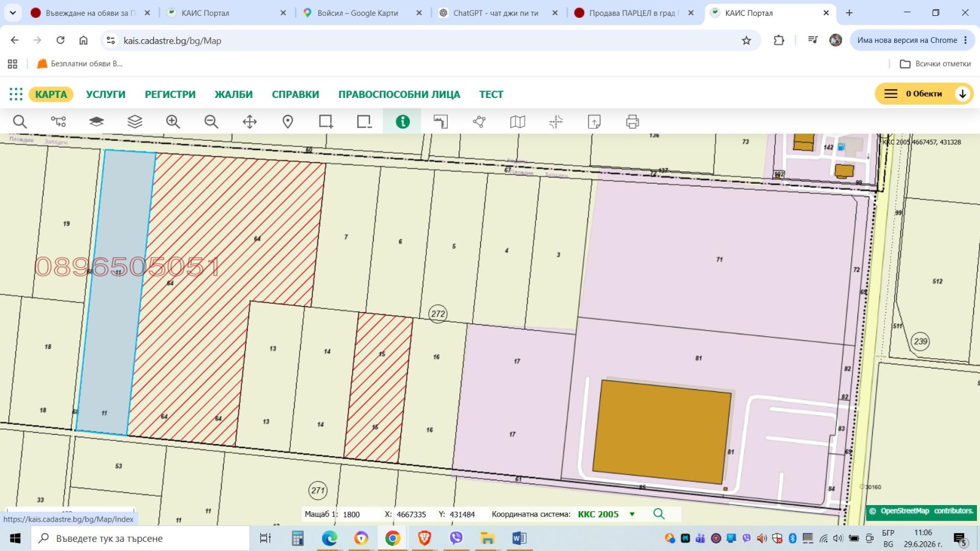The width and height of the screenshot is (980, 551).
Task: Click the orange building in parcel 81
Action: 661,432
